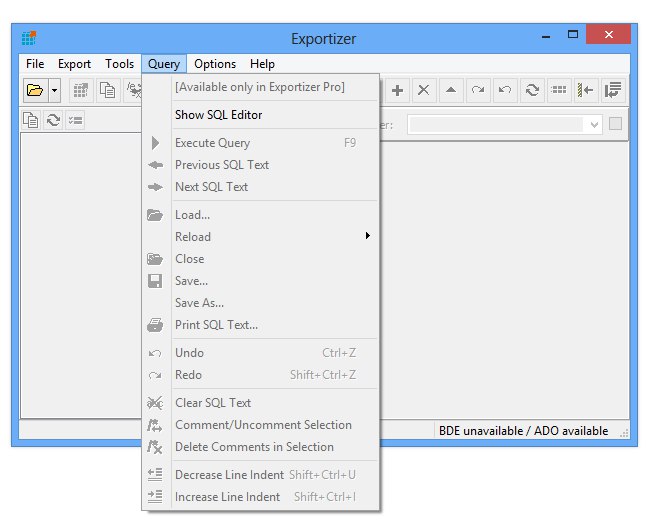Image resolution: width=657 pixels, height=527 pixels.
Task: Choose Load... from Query menu
Action: pyautogui.click(x=261, y=215)
